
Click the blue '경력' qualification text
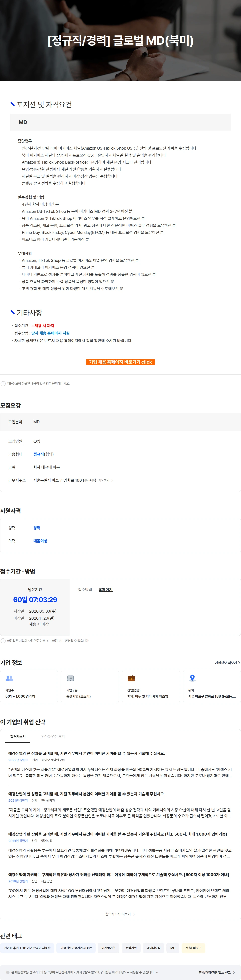(37, 528)
